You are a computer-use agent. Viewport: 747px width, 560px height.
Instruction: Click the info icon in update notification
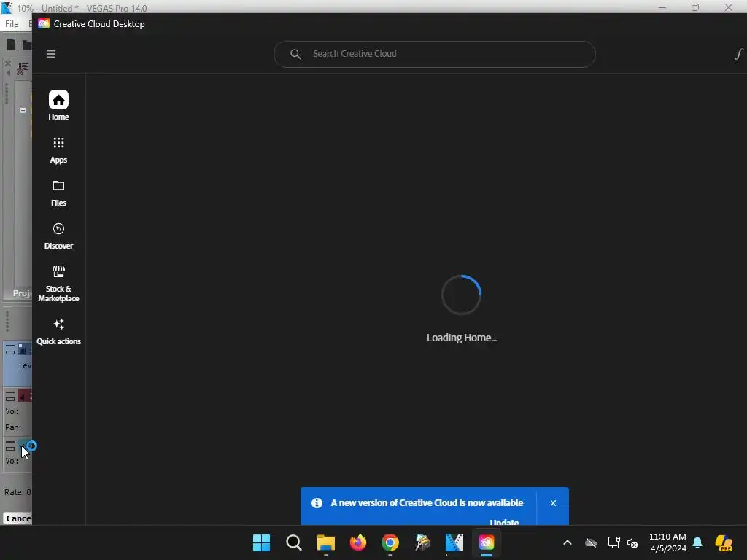pyautogui.click(x=317, y=503)
